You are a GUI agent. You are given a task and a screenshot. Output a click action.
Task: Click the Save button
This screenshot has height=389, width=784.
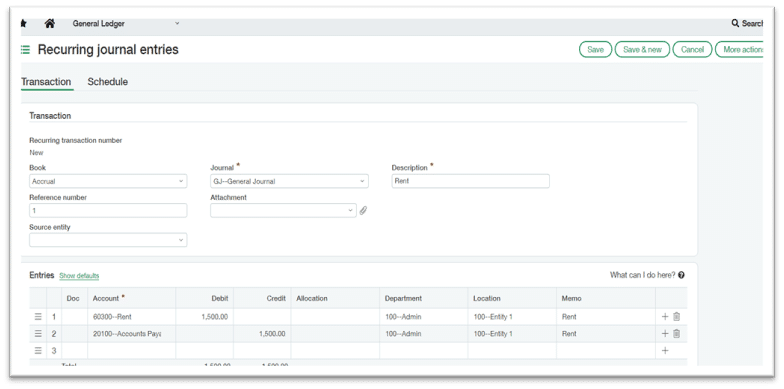click(596, 50)
